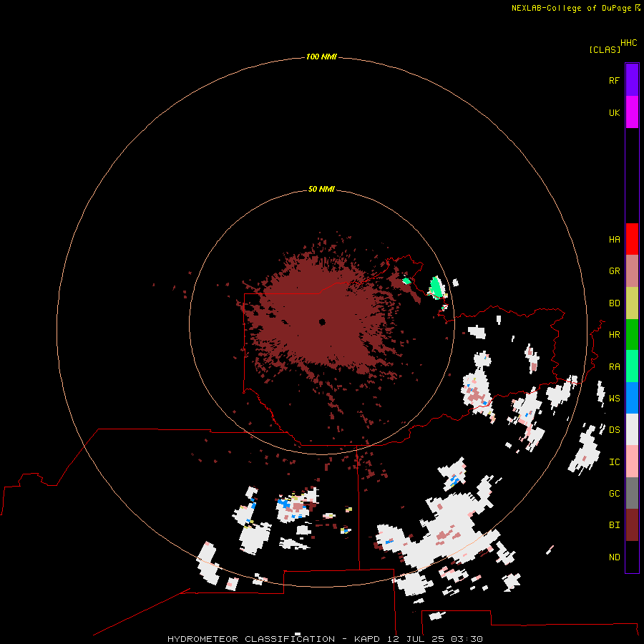Click the ND black legend swatch
This screenshot has width=644, height=644.
pos(632,557)
